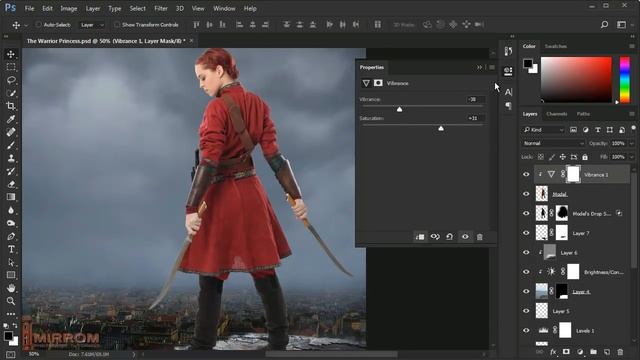Click the Vibrance value input field
640x360 pixels.
[x=475, y=99]
